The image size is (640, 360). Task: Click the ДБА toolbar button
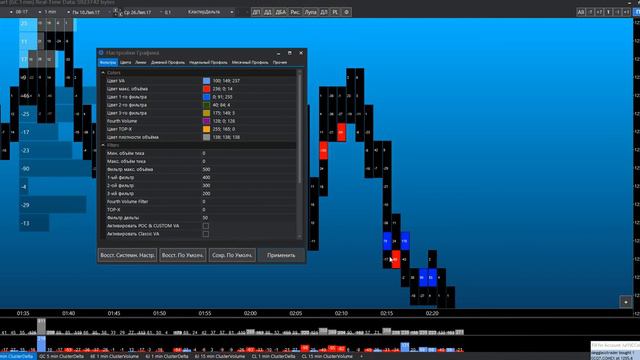pyautogui.click(x=280, y=12)
